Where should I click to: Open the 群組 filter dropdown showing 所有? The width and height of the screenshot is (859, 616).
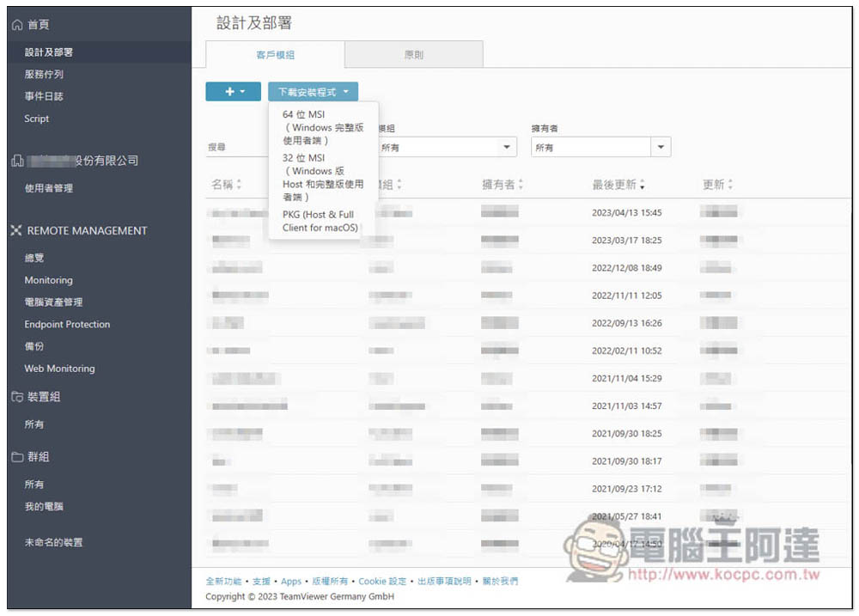coord(507,148)
